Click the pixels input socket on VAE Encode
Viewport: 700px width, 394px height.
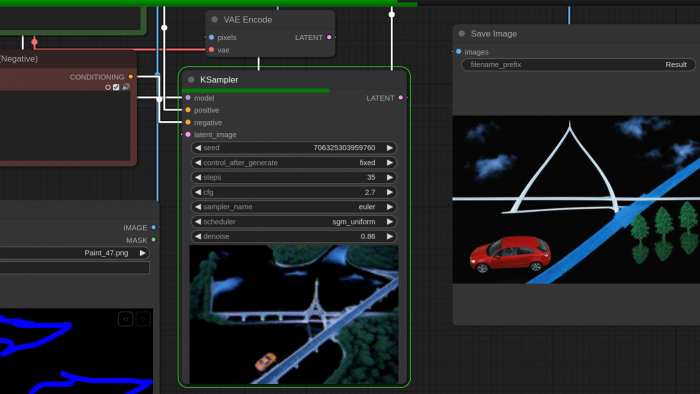tap(212, 37)
